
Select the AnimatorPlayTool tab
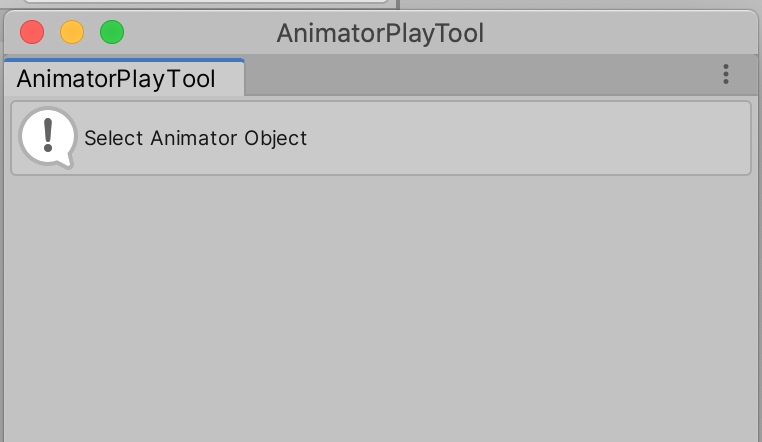point(116,79)
